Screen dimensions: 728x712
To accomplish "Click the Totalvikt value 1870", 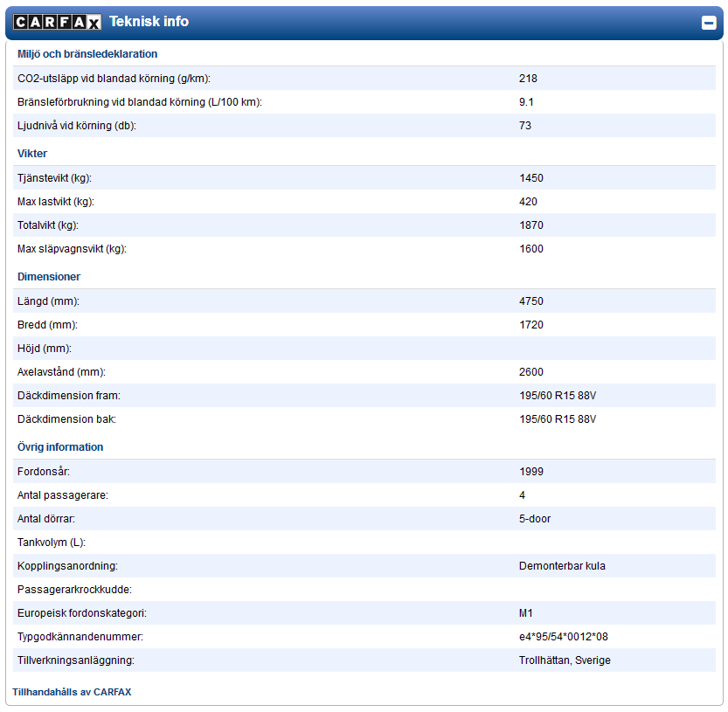I will click(531, 225).
